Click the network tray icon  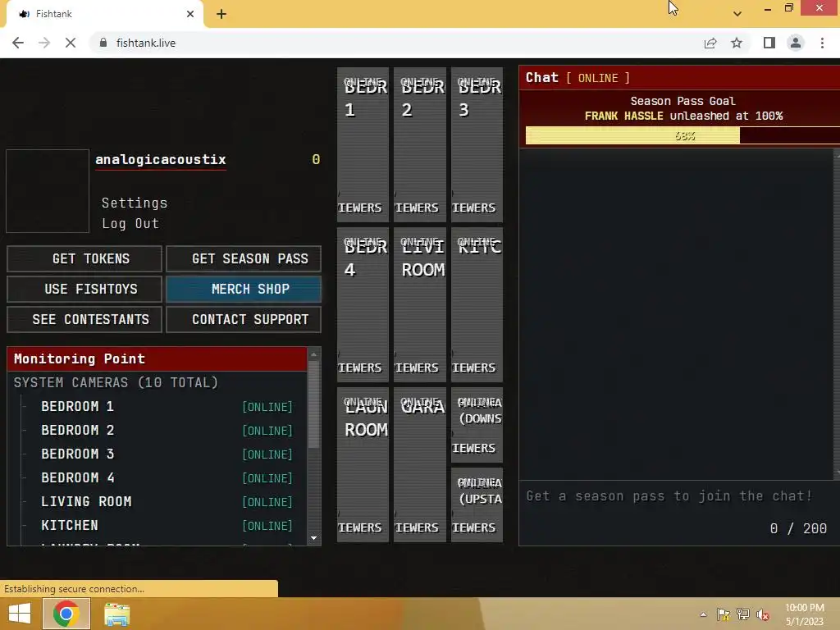(743, 614)
